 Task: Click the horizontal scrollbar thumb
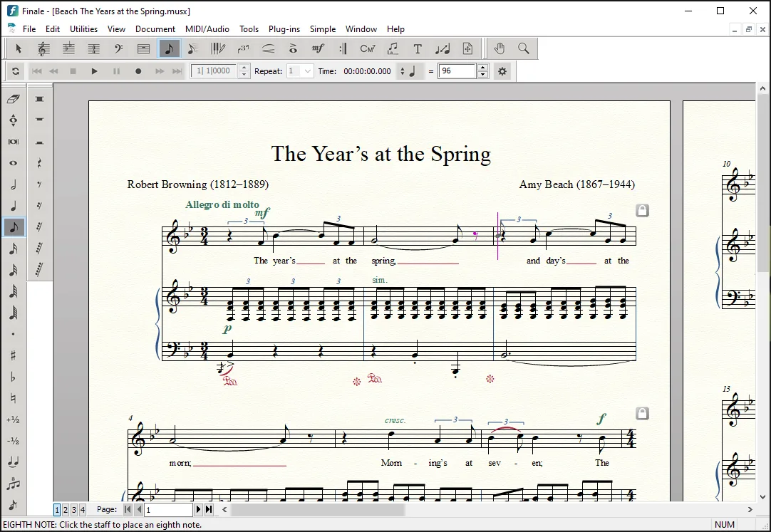[318, 510]
